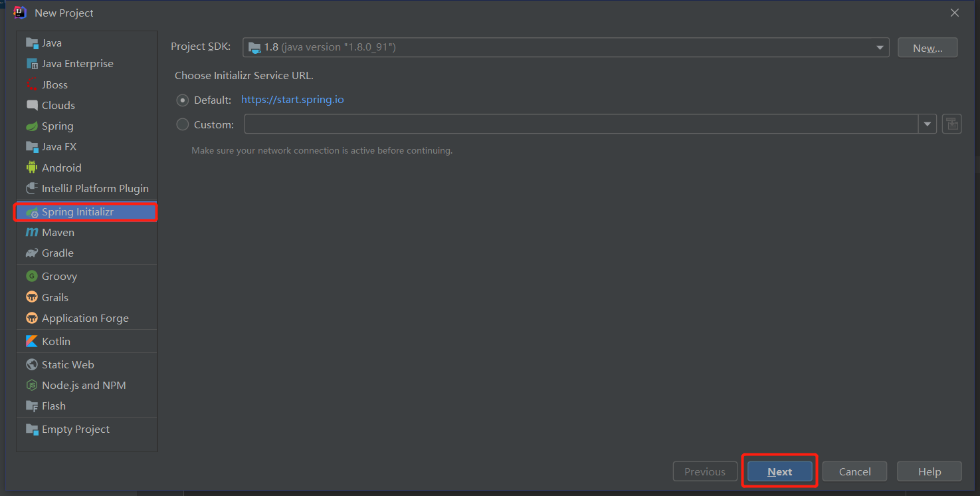Choose Groovy project type
This screenshot has width=980, height=496.
click(86, 276)
